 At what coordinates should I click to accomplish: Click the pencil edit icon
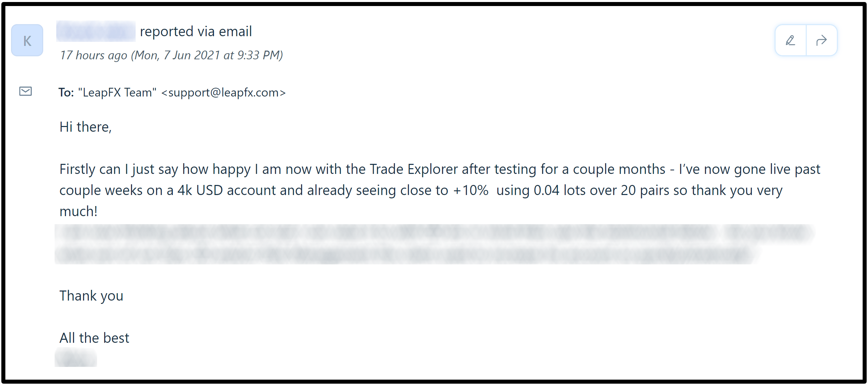(x=790, y=41)
